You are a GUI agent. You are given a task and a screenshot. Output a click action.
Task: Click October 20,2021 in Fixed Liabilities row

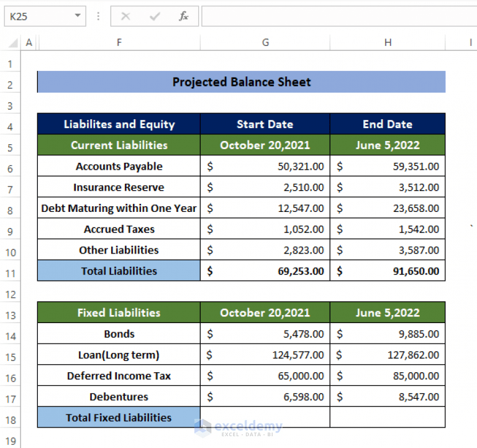tap(265, 313)
